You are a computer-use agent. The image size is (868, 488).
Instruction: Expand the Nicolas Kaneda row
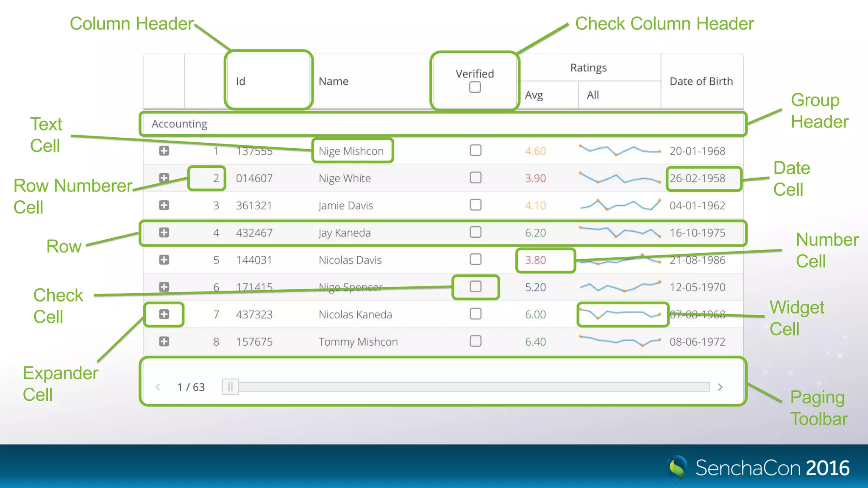pos(164,314)
